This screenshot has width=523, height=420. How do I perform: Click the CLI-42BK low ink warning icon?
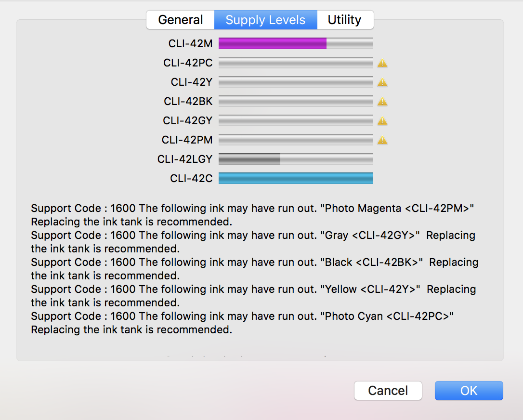click(382, 102)
